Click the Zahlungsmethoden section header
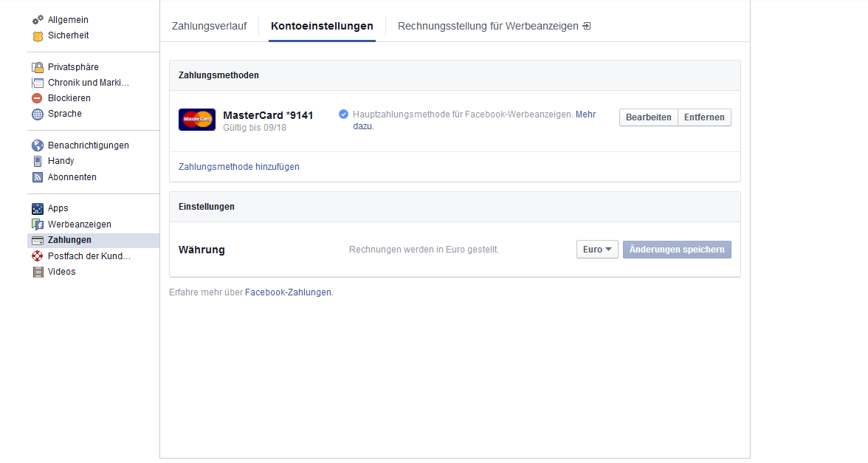 [218, 75]
